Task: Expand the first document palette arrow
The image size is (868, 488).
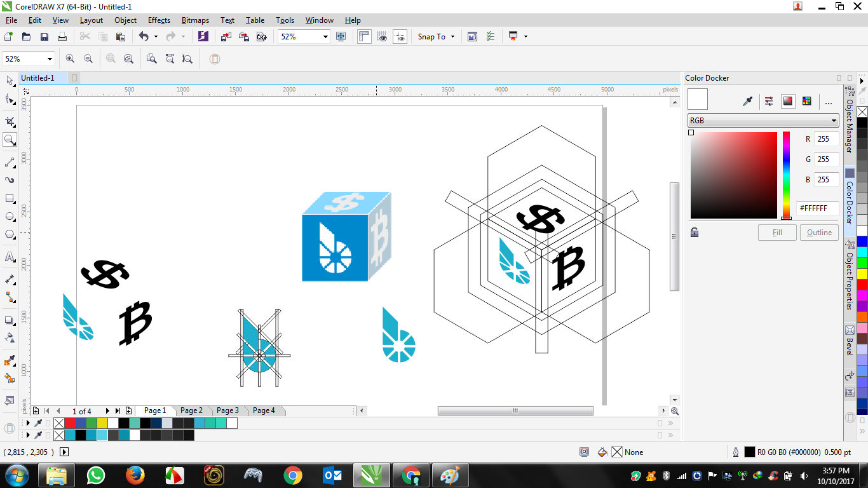Action: click(x=27, y=423)
